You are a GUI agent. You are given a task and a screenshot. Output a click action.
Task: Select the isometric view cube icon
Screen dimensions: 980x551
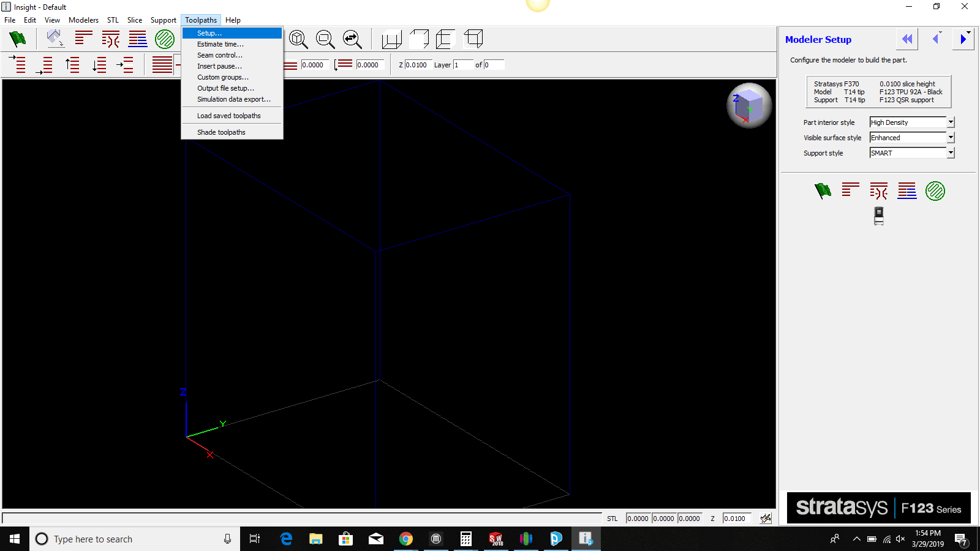392,39
